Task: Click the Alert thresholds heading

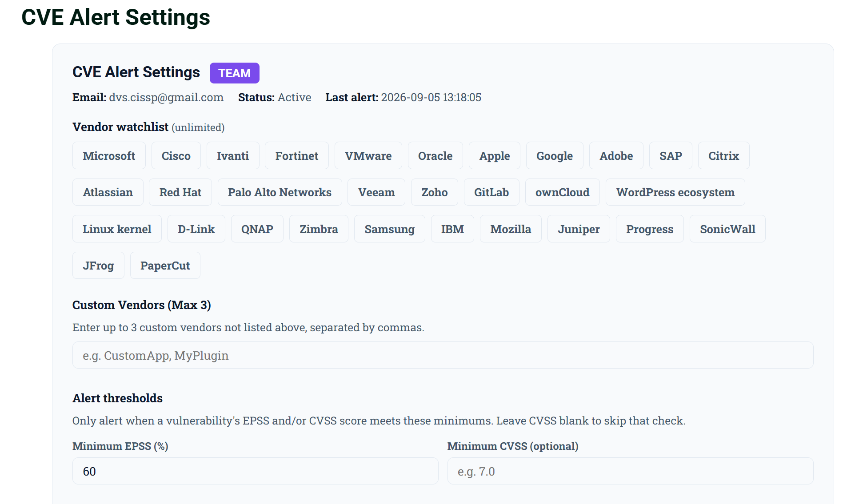Action: [118, 398]
